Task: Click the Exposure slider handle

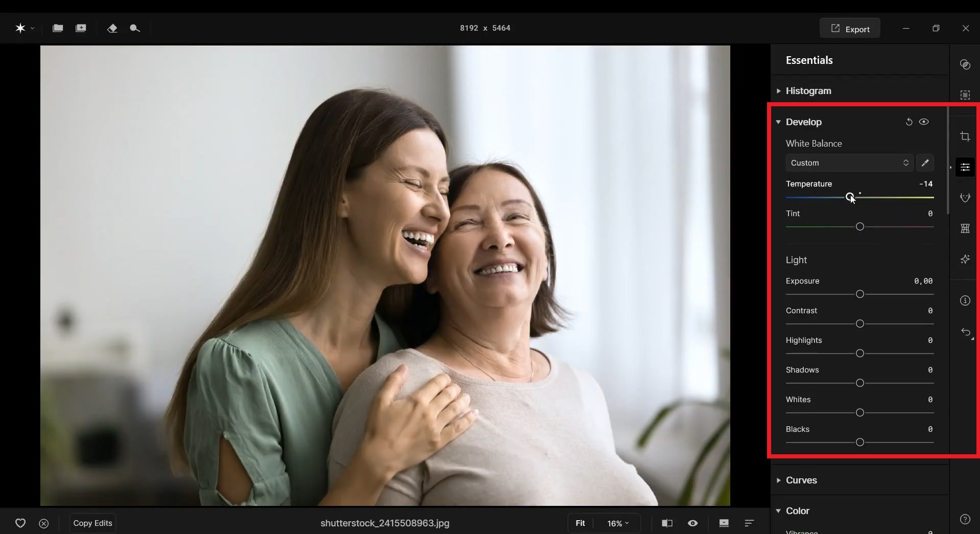Action: [x=860, y=294]
